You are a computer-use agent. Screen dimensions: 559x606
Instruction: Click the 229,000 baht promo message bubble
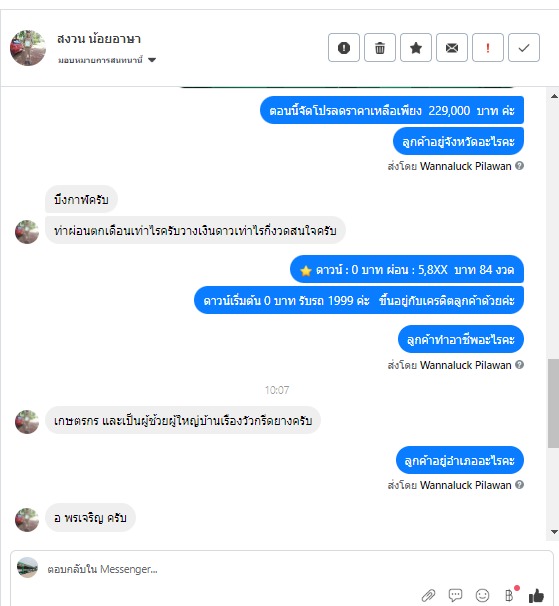pyautogui.click(x=392, y=111)
